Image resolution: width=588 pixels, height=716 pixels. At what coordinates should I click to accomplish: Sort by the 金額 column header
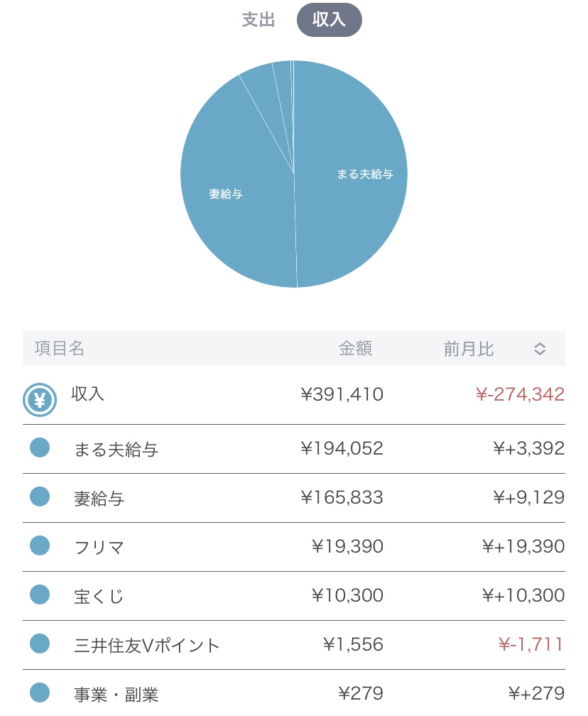355,349
